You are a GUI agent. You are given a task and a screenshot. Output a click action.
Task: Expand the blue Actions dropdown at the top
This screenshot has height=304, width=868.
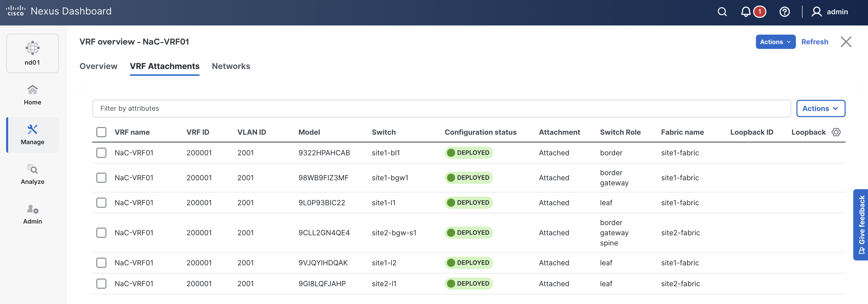tap(775, 42)
